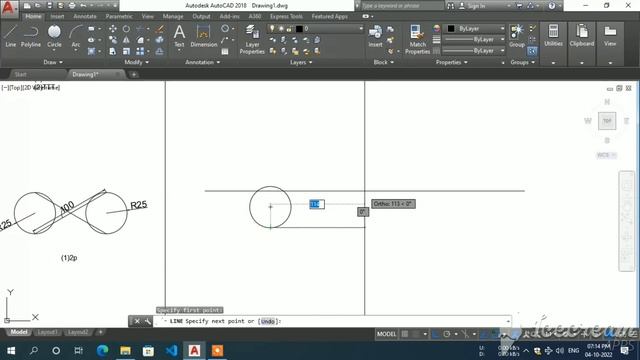Click the Mirror tool in Modify panel
Viewport: 640px width, 360px height.
point(127,40)
